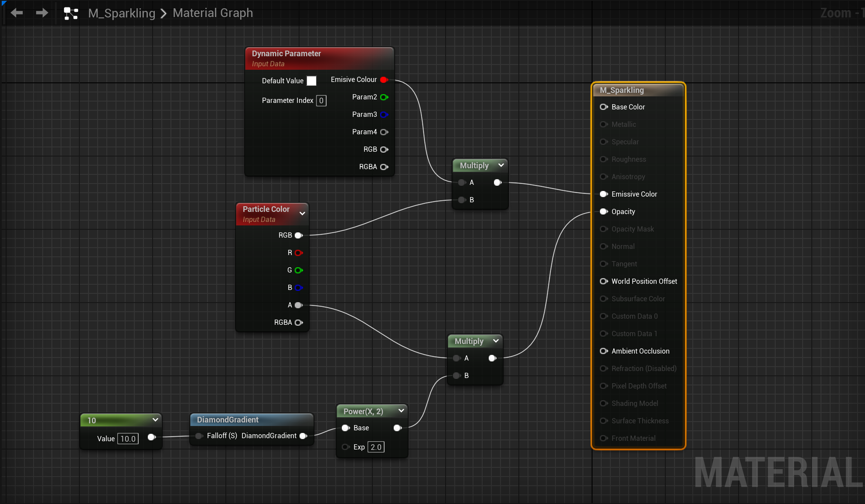
Task: Click the Base Color input pin
Action: tap(604, 107)
